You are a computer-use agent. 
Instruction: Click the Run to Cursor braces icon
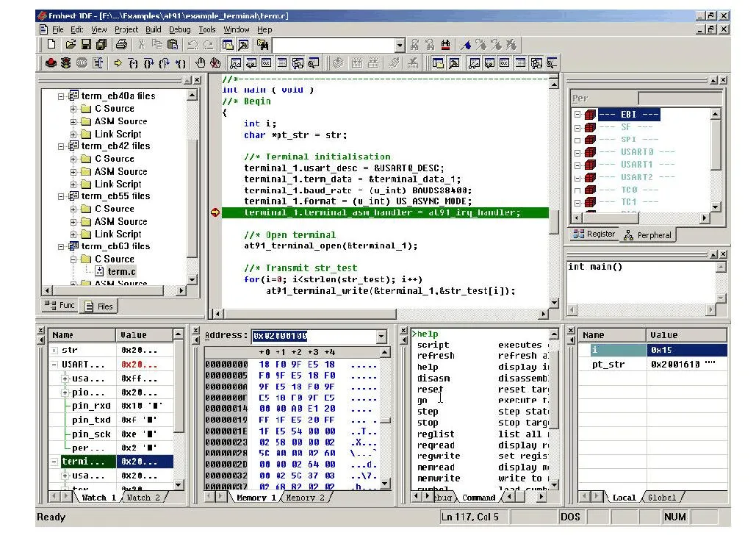pos(180,62)
